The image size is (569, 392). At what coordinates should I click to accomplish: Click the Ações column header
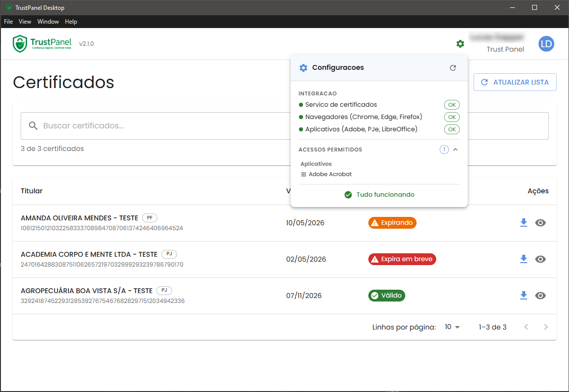(x=538, y=191)
